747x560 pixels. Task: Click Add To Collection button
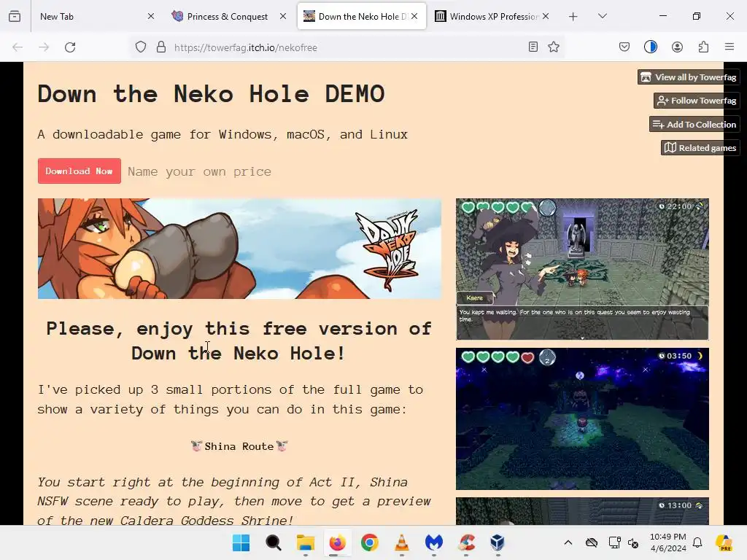pos(694,124)
